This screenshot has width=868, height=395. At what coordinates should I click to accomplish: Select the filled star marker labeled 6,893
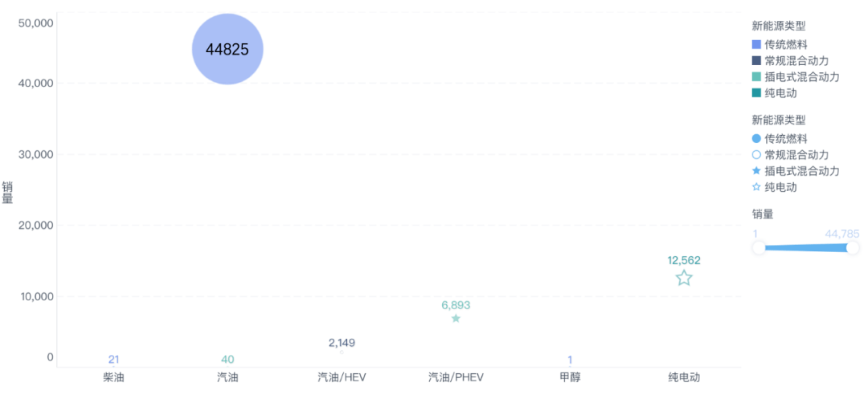click(456, 319)
